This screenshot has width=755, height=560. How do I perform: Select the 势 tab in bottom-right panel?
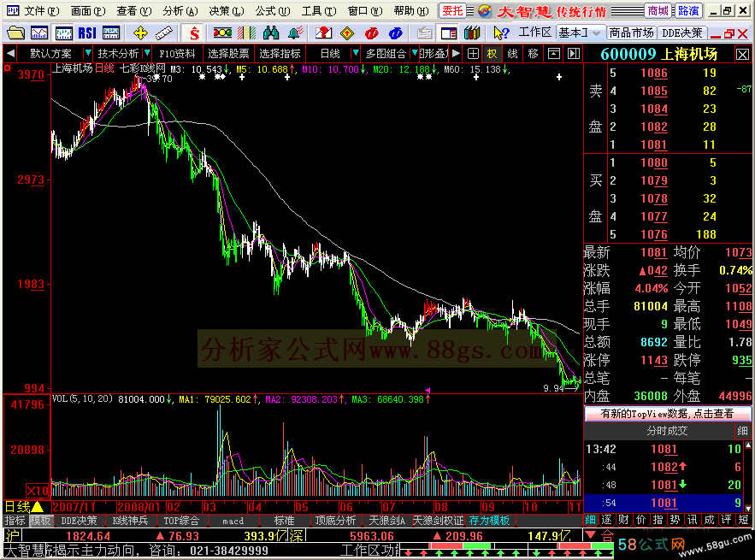[675, 520]
